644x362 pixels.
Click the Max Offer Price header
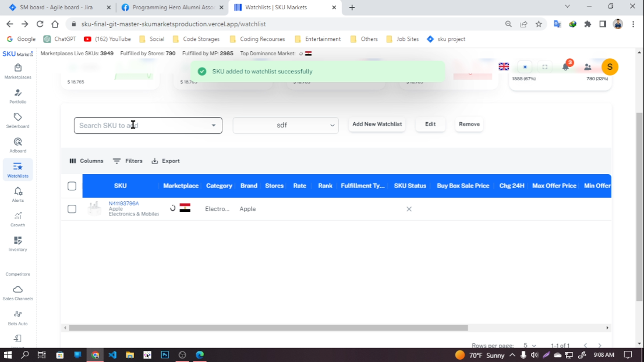click(554, 186)
